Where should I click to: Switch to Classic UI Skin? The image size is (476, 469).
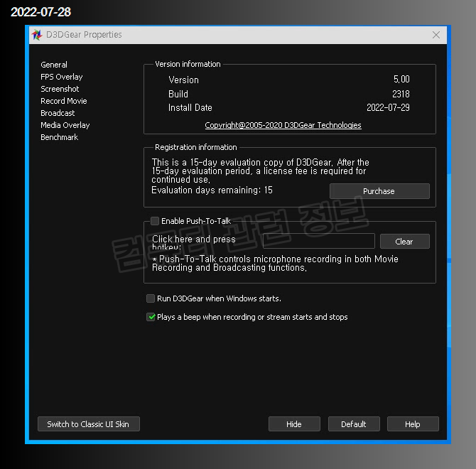click(x=89, y=424)
